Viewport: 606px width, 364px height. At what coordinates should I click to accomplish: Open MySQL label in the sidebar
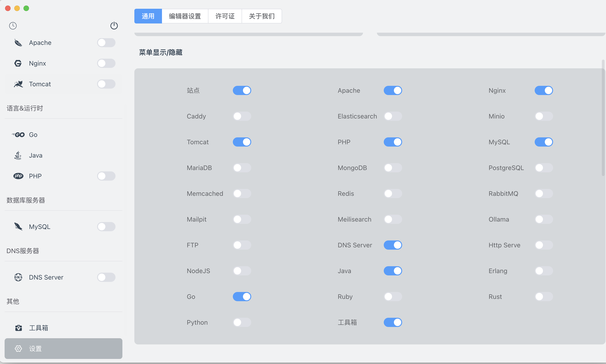(x=40, y=227)
